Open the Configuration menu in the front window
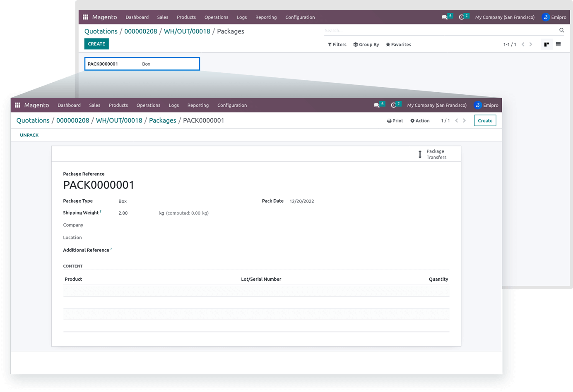The width and height of the screenshot is (573, 392). [232, 105]
